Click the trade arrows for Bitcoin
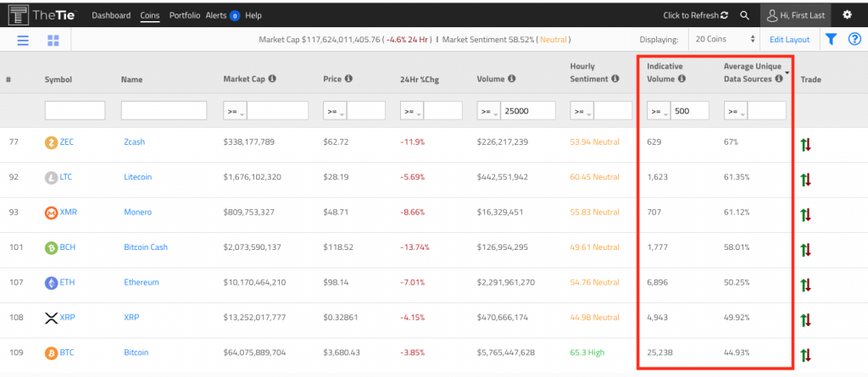 pyautogui.click(x=805, y=354)
